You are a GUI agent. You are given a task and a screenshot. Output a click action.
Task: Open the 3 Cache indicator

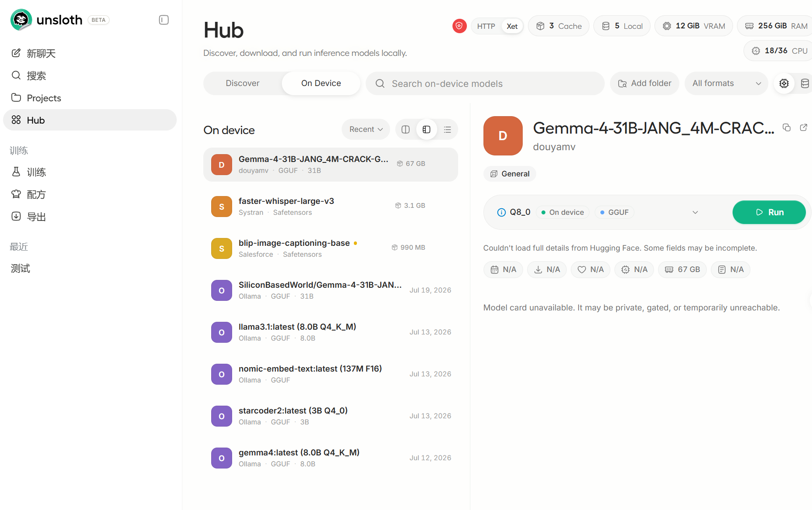[x=558, y=26]
